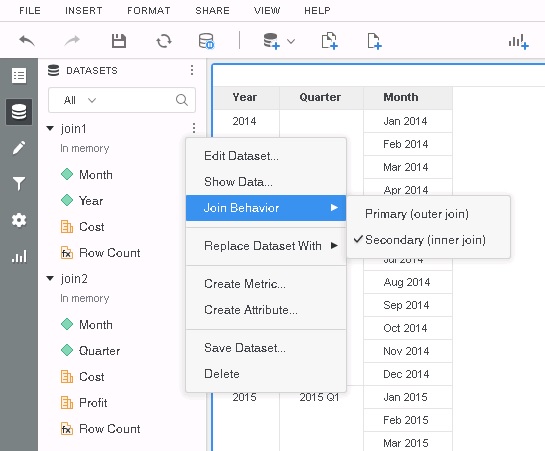Open Datasets panel three-dot options menu

tap(192, 70)
